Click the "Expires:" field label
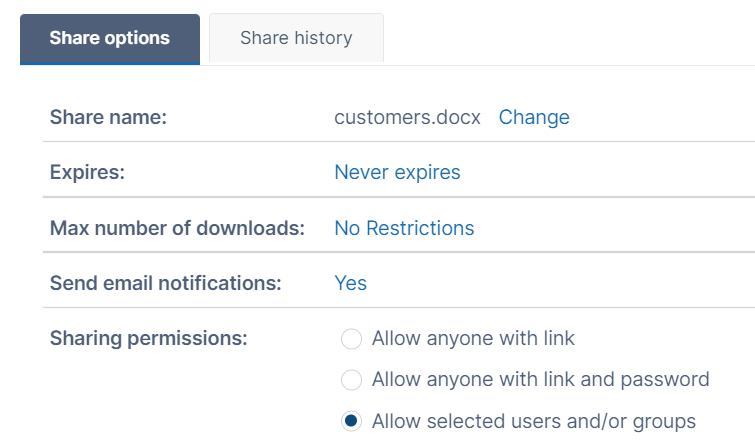The height and width of the screenshot is (445, 755). pyautogui.click(x=87, y=172)
